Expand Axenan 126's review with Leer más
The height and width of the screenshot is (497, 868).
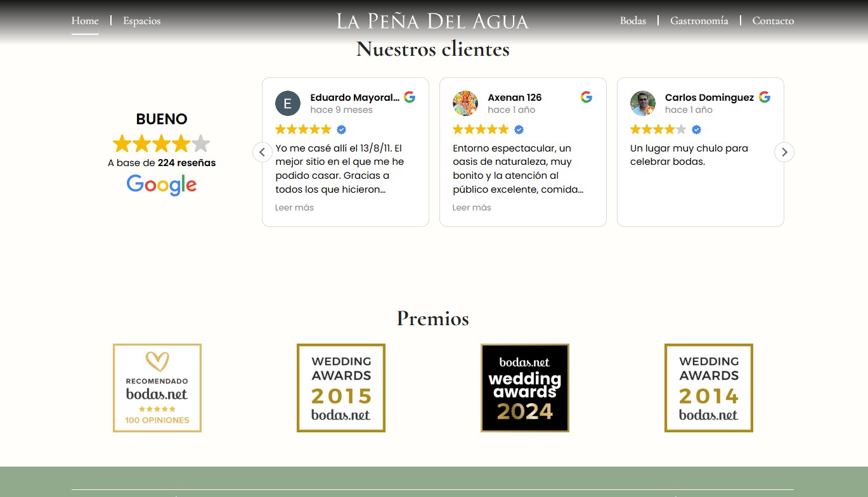pos(472,207)
